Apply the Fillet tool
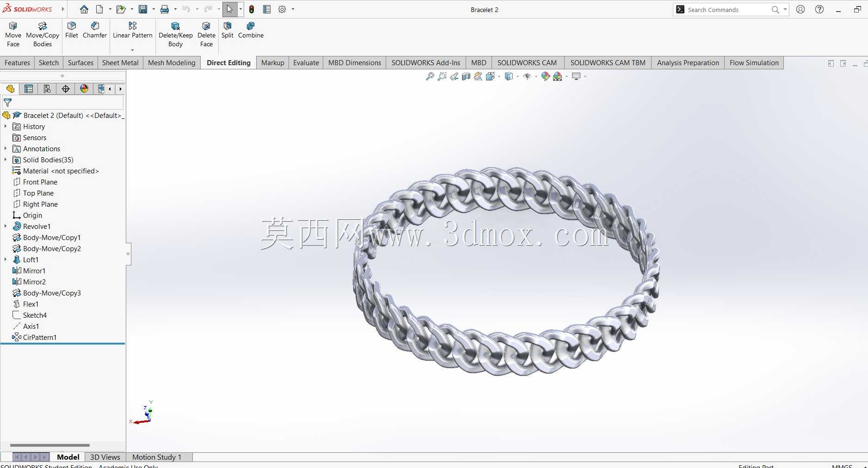Viewport: 868px width, 468px height. (72, 31)
